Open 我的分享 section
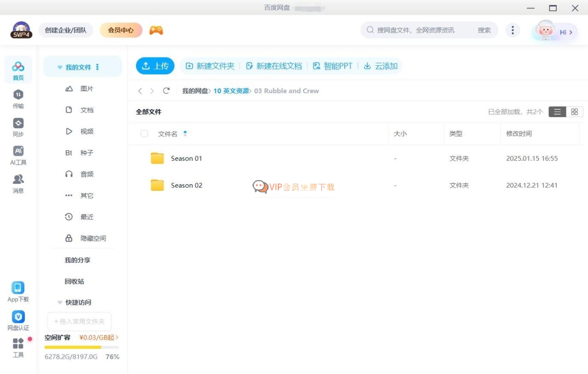 [78, 260]
